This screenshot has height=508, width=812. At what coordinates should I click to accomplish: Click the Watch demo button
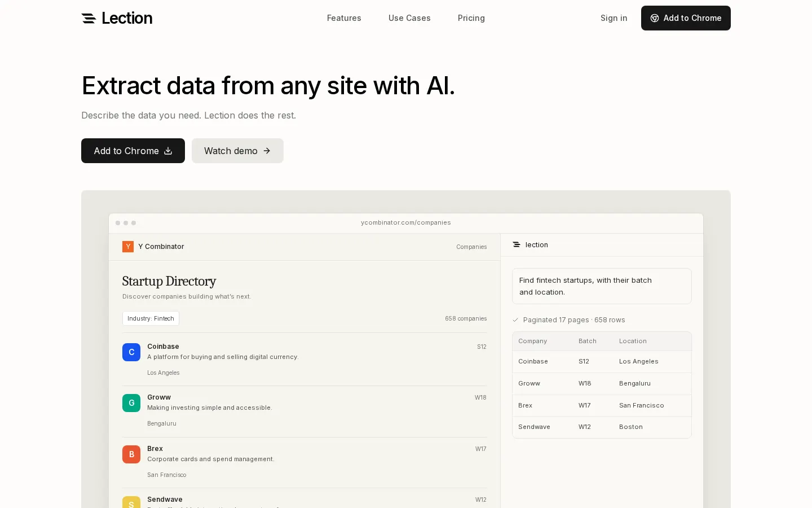tap(237, 151)
